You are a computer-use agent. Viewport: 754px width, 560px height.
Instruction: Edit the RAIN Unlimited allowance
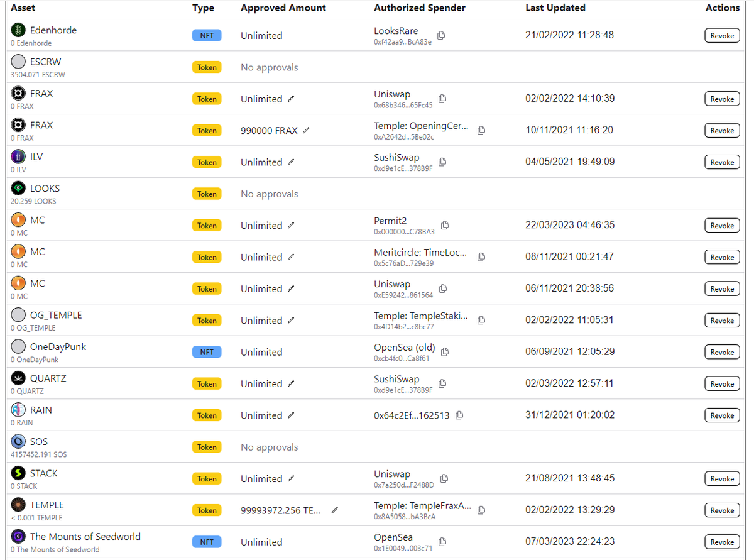290,415
